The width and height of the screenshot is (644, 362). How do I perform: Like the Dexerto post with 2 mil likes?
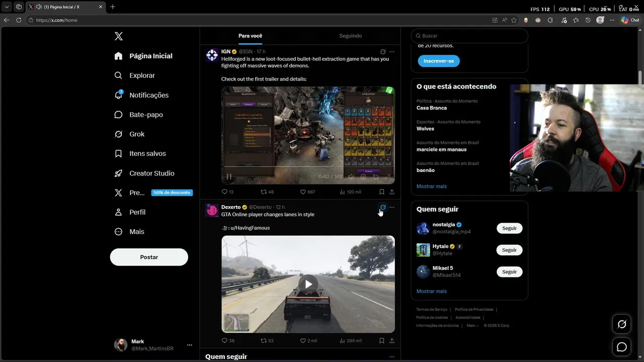click(x=308, y=340)
